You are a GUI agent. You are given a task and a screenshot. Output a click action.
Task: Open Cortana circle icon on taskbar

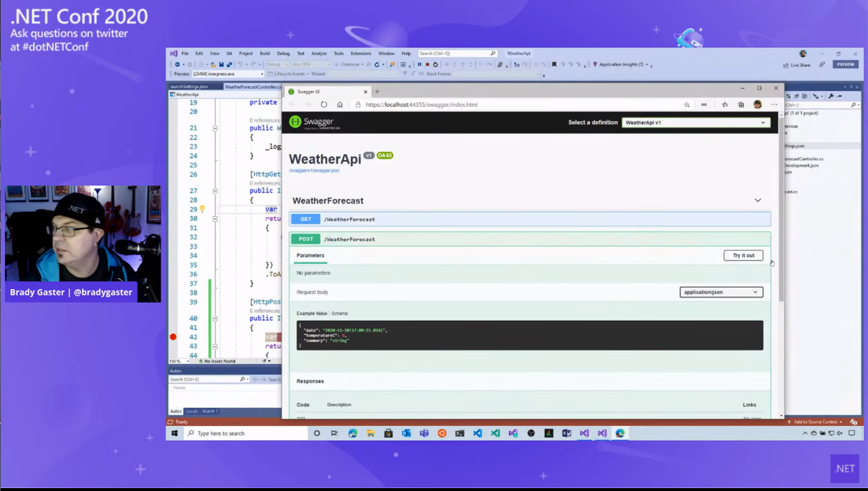pos(317,433)
